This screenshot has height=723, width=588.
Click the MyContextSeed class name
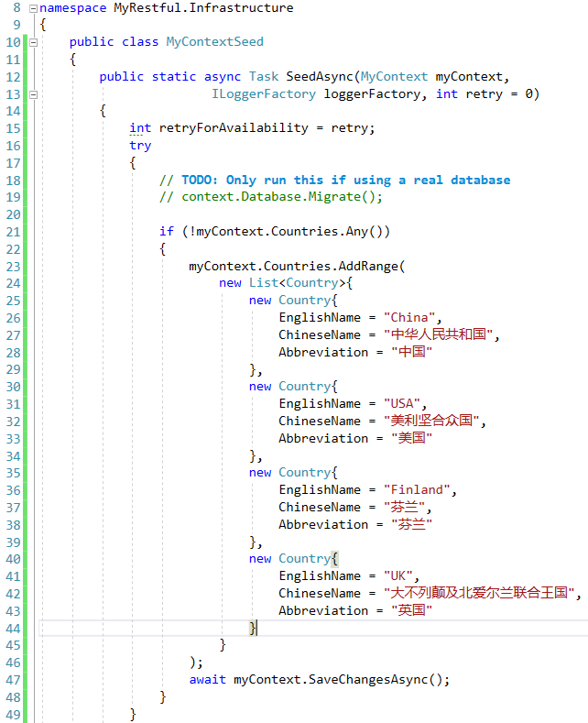pyautogui.click(x=214, y=42)
